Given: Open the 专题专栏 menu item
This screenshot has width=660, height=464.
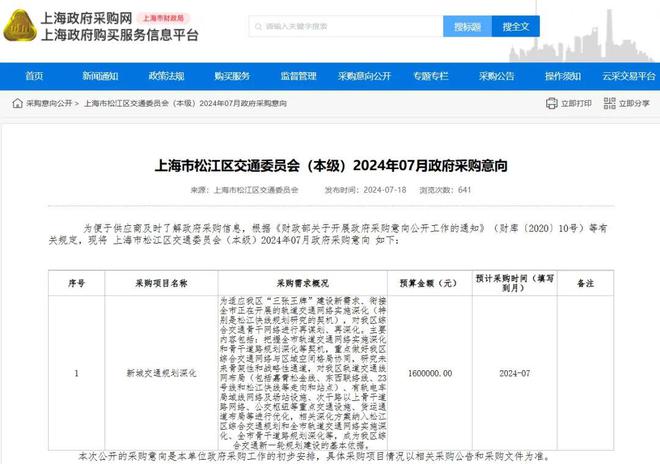Looking at the screenshot, I should [431, 76].
